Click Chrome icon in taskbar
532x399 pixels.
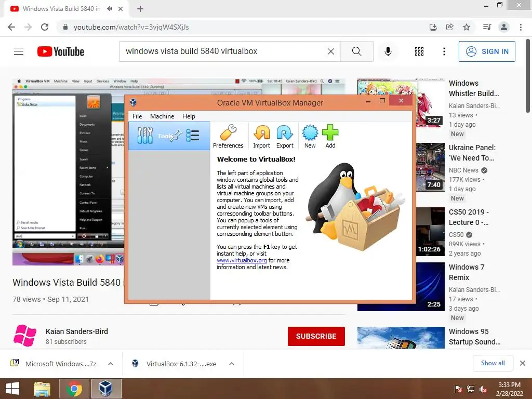(74, 389)
